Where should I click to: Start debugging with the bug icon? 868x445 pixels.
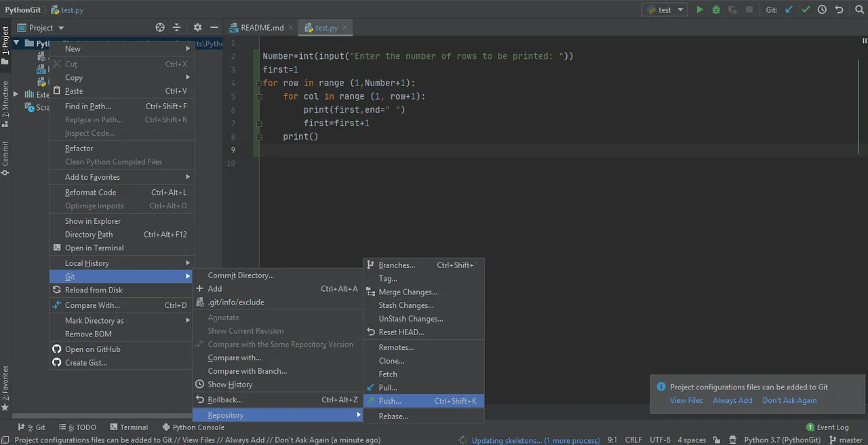[716, 9]
